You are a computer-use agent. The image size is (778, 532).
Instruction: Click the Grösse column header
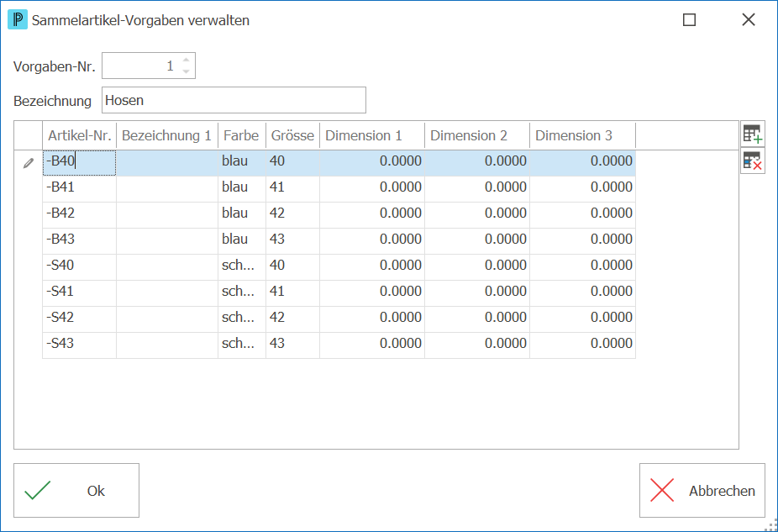click(x=292, y=135)
